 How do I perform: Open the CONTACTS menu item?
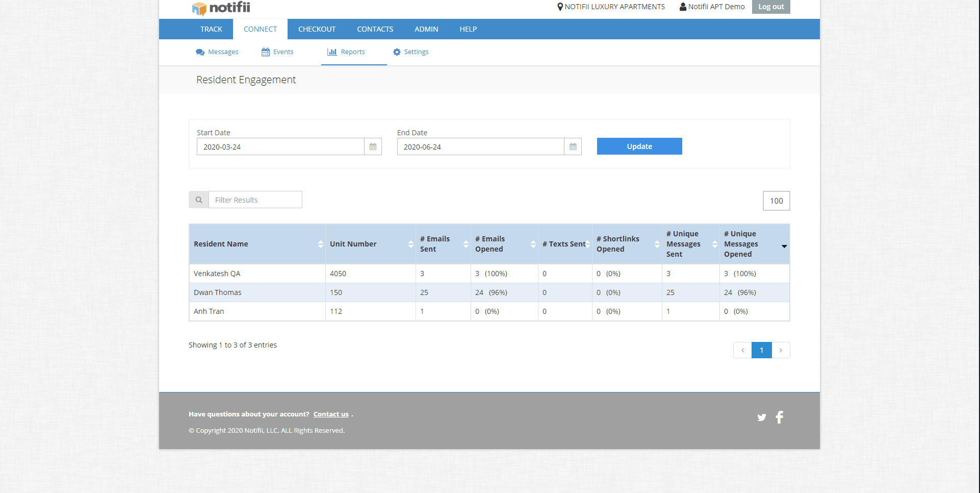pos(375,29)
